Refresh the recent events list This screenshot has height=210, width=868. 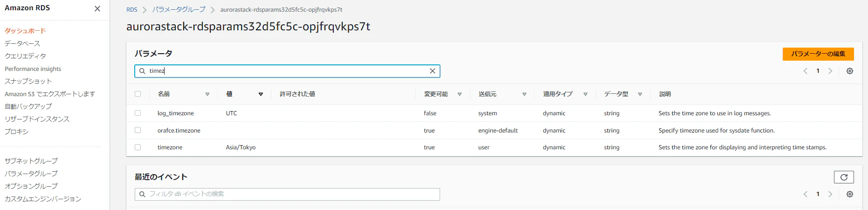[x=844, y=177]
